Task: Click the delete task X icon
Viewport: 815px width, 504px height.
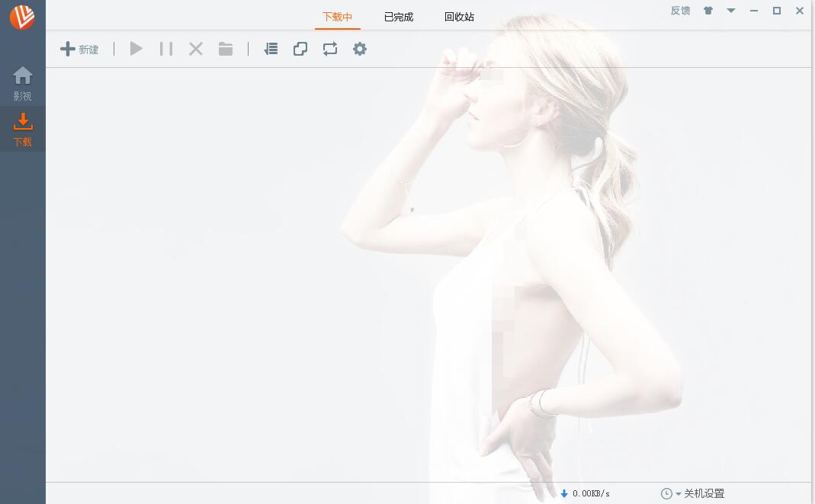Action: (196, 50)
